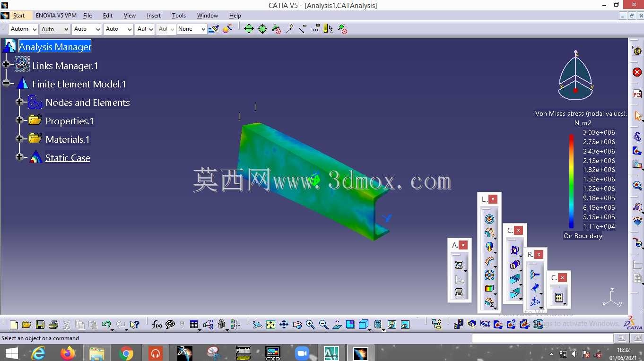Click the Von Mises stress legend title
The height and width of the screenshot is (361, 644).
[x=581, y=113]
